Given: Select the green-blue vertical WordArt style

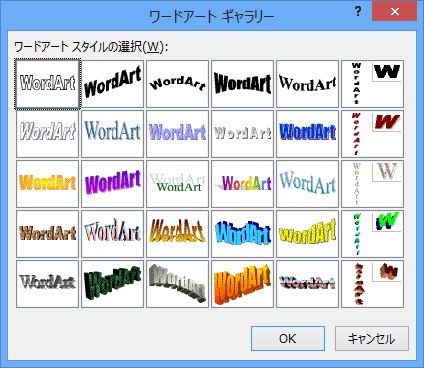Looking at the screenshot, I should 372,234.
